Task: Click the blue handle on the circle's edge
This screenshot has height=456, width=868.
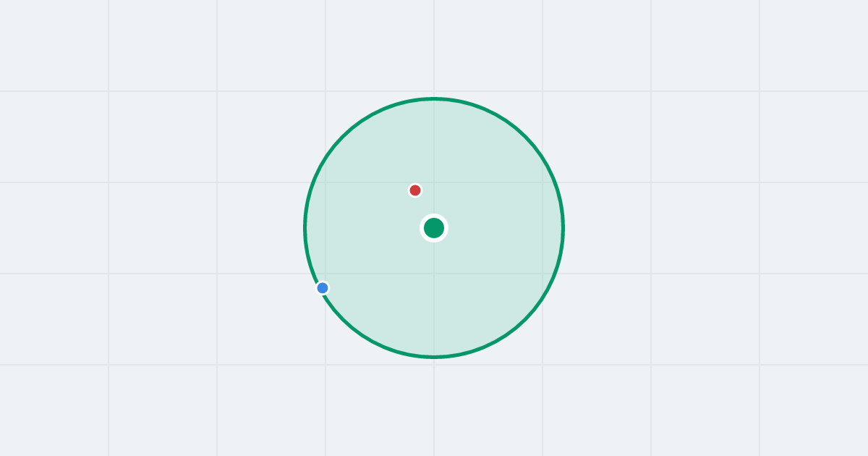Action: [323, 288]
